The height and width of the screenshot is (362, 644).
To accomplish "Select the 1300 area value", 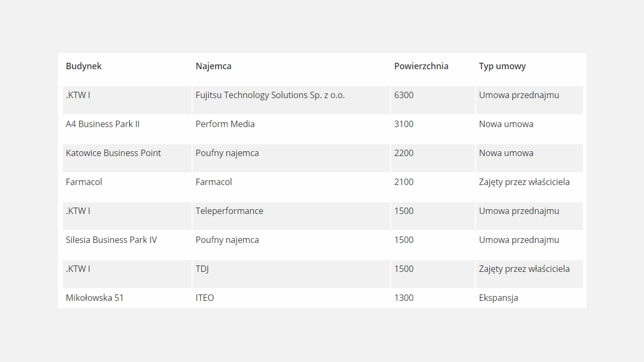I will [404, 298].
